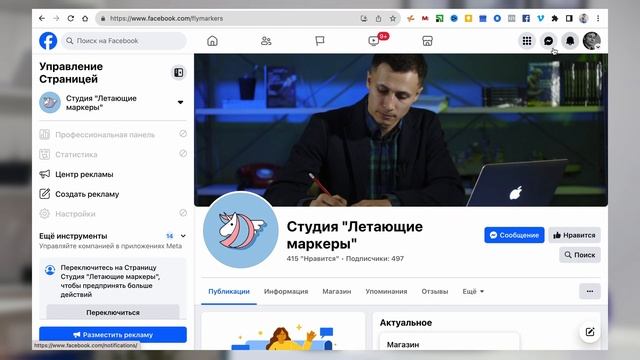Expand the page selector dropdown arrow
This screenshot has height=360, width=640.
[180, 102]
